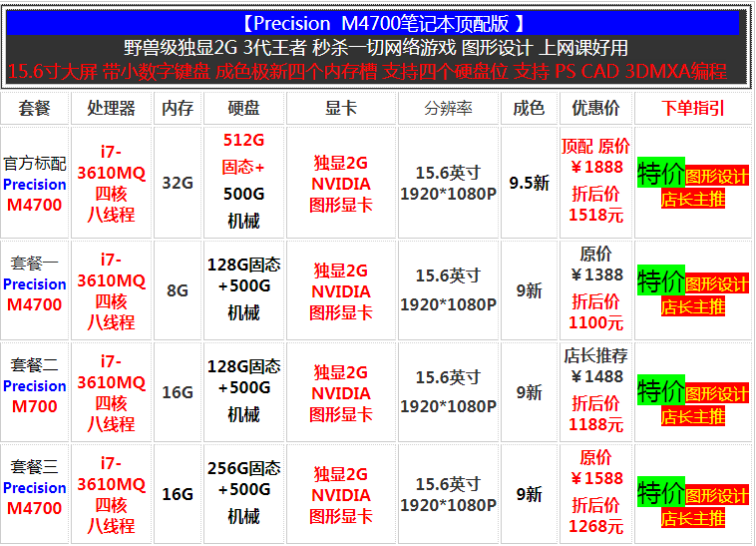
Task: Click the 图形设计 label in 官方标配 row
Action: (x=717, y=176)
